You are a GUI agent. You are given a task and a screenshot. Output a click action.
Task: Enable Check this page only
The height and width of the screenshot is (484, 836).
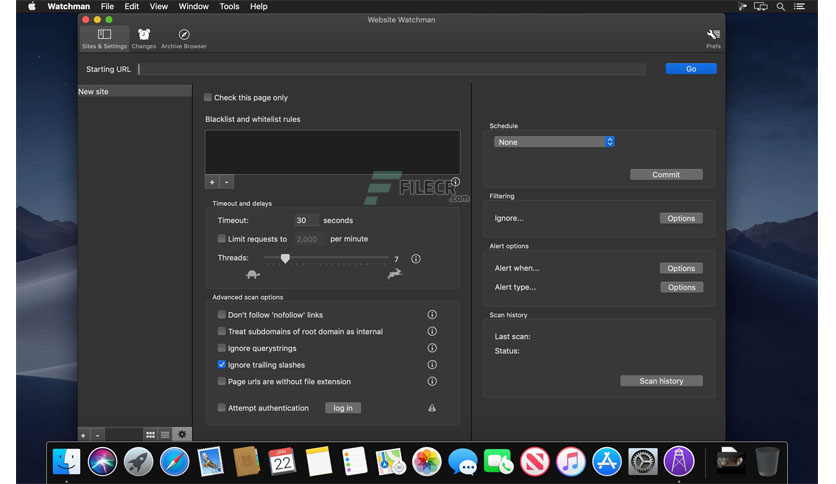(x=208, y=97)
